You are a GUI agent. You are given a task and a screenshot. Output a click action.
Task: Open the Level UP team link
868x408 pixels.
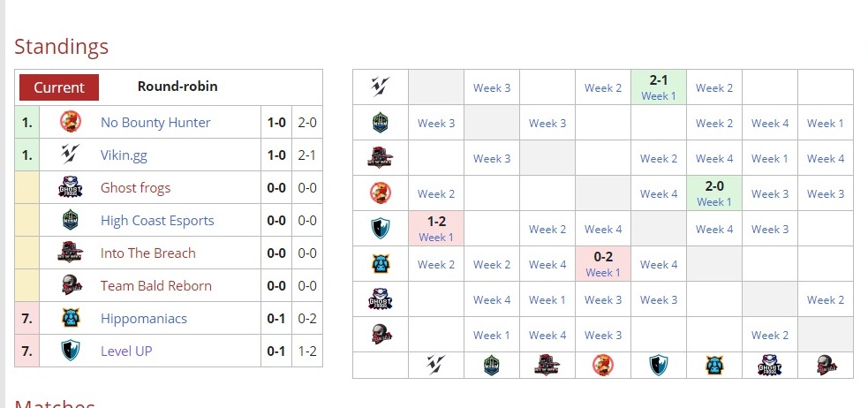click(x=126, y=351)
